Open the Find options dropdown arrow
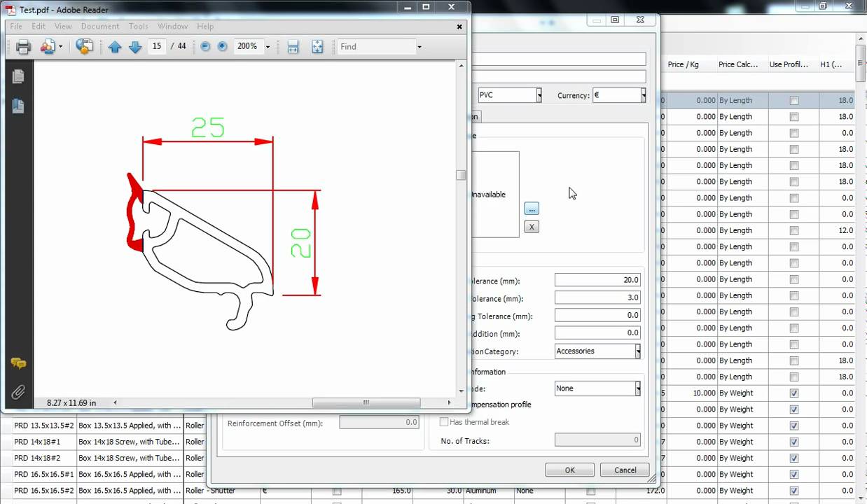Screen dimensions: 867x504 pyautogui.click(x=419, y=47)
